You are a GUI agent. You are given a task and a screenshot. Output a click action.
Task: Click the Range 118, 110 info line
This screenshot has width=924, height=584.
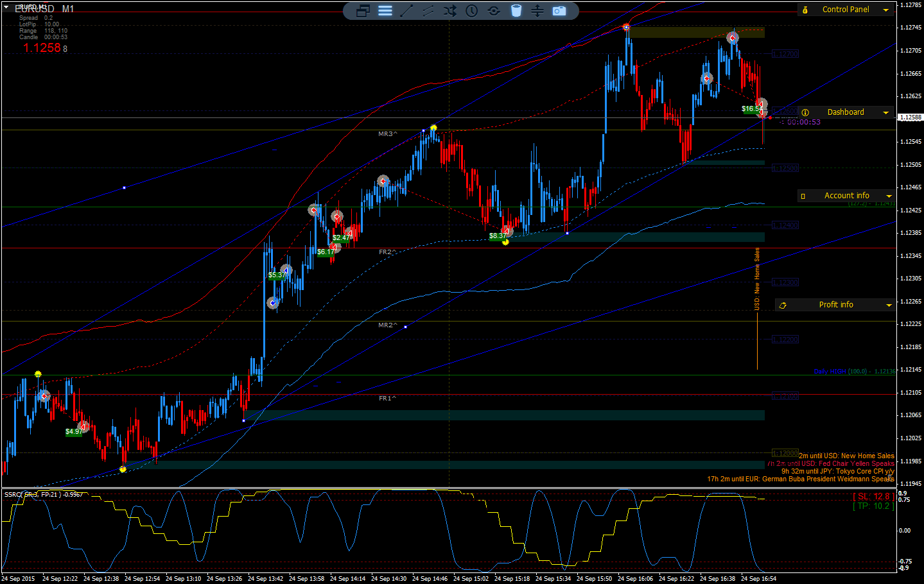point(43,31)
